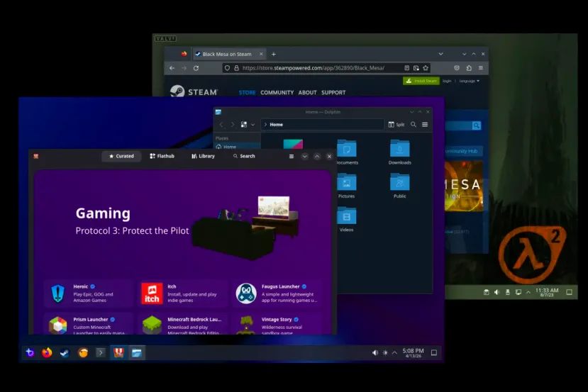Click the Steam store search magnifier button
Screen dimensions: 588x392
point(476,125)
